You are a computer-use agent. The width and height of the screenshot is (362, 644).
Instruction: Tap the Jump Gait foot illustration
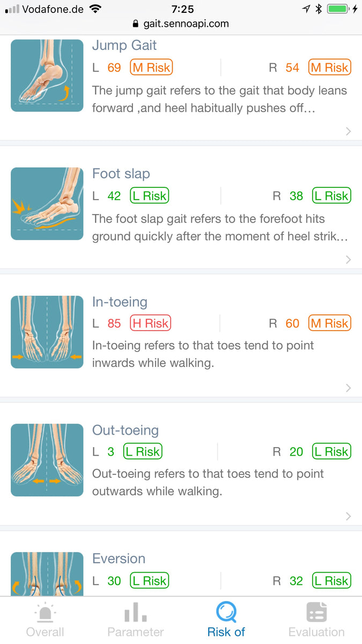point(47,75)
